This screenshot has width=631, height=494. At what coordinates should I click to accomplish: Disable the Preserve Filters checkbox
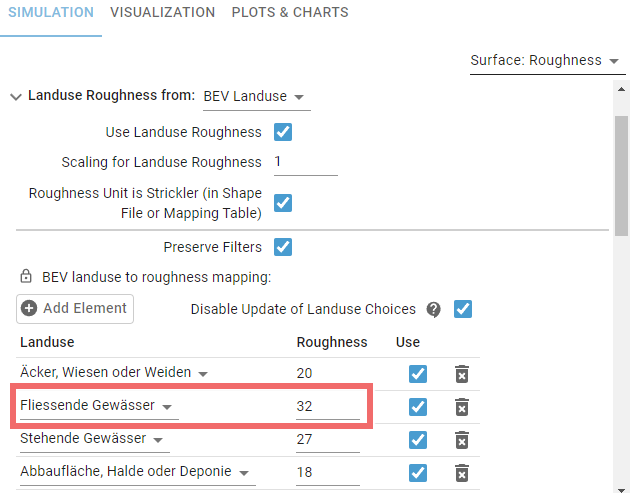[x=283, y=247]
